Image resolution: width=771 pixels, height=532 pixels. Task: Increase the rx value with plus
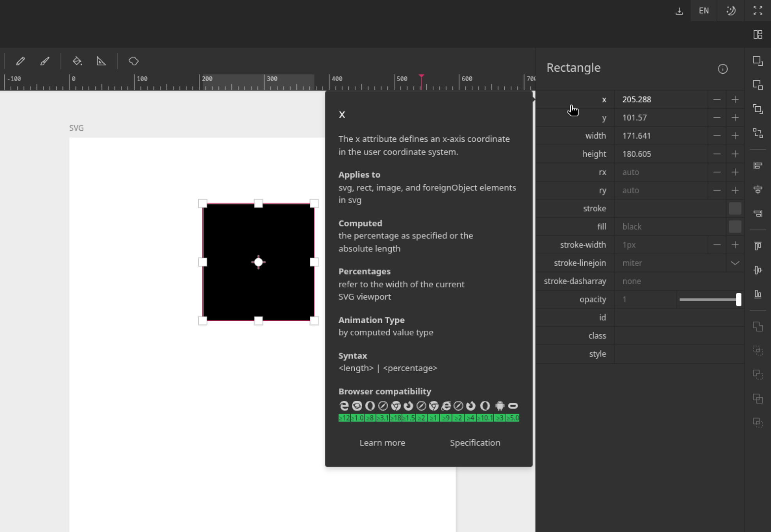tap(735, 172)
